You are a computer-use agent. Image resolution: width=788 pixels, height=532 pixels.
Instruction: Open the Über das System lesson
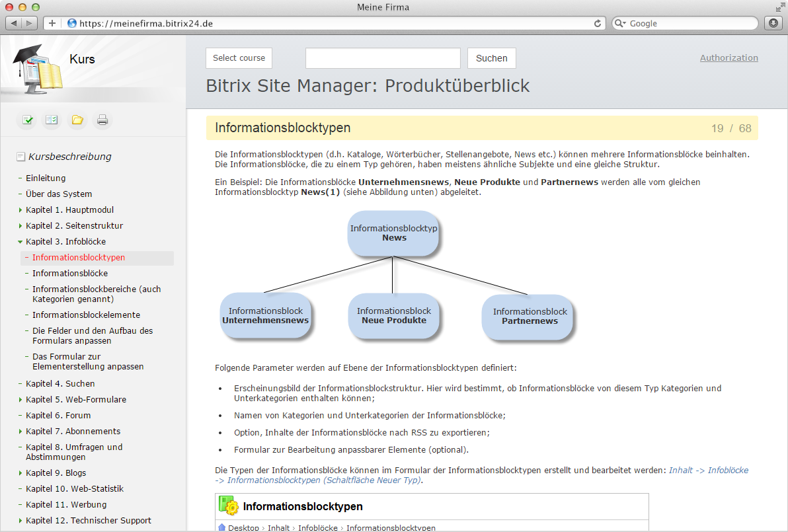click(x=59, y=194)
